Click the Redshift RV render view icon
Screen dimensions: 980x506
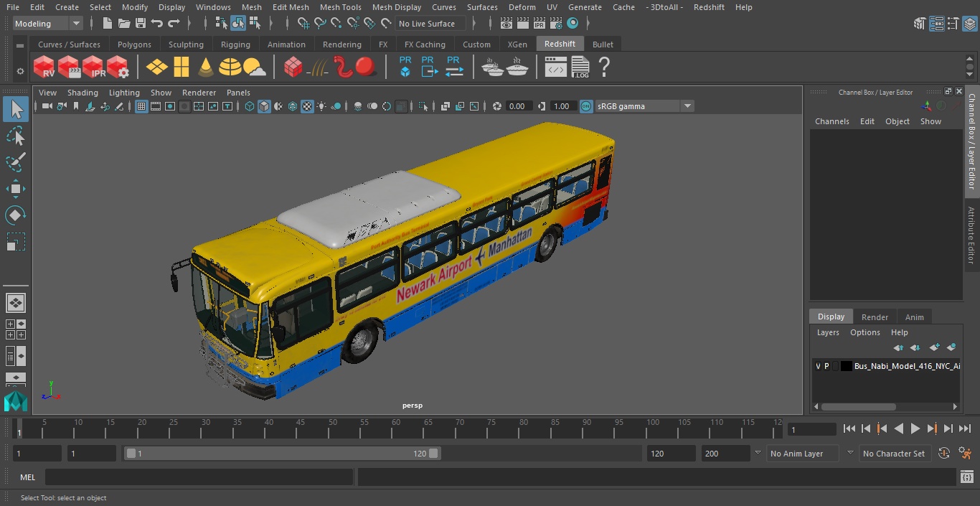44,67
